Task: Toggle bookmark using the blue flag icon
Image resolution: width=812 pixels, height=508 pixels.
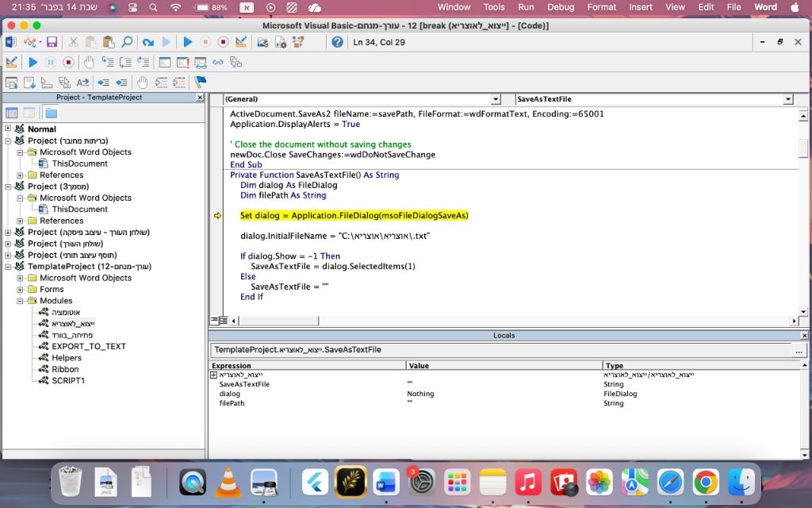Action: click(200, 82)
